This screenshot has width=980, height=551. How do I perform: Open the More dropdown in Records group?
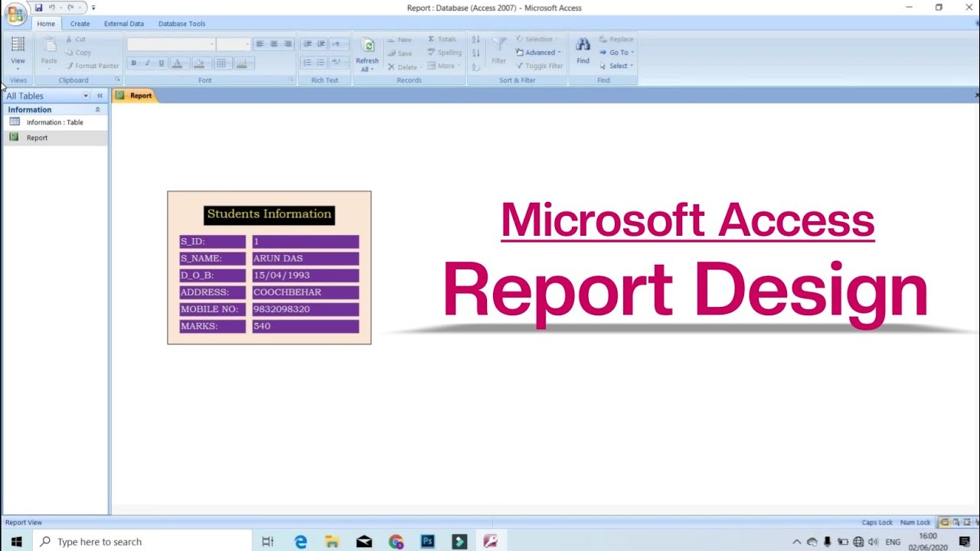click(x=444, y=66)
